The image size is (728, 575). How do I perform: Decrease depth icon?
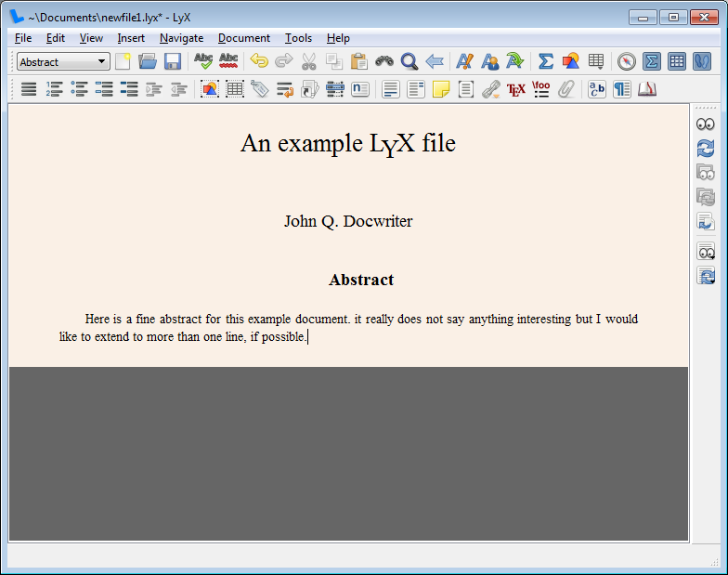pyautogui.click(x=179, y=89)
